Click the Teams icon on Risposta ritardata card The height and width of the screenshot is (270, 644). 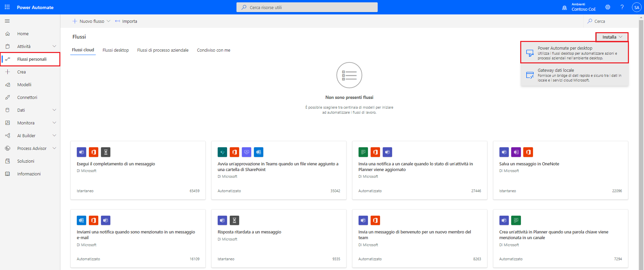(x=222, y=220)
